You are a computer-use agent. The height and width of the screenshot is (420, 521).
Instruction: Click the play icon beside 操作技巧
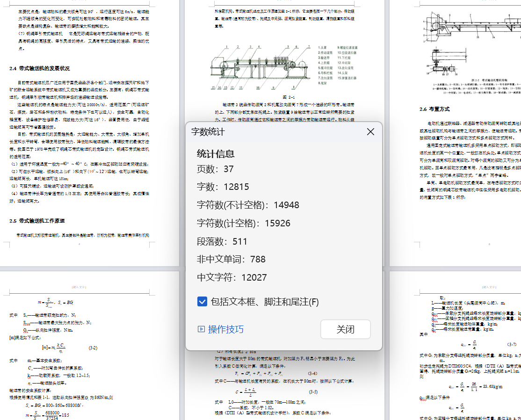(201, 329)
